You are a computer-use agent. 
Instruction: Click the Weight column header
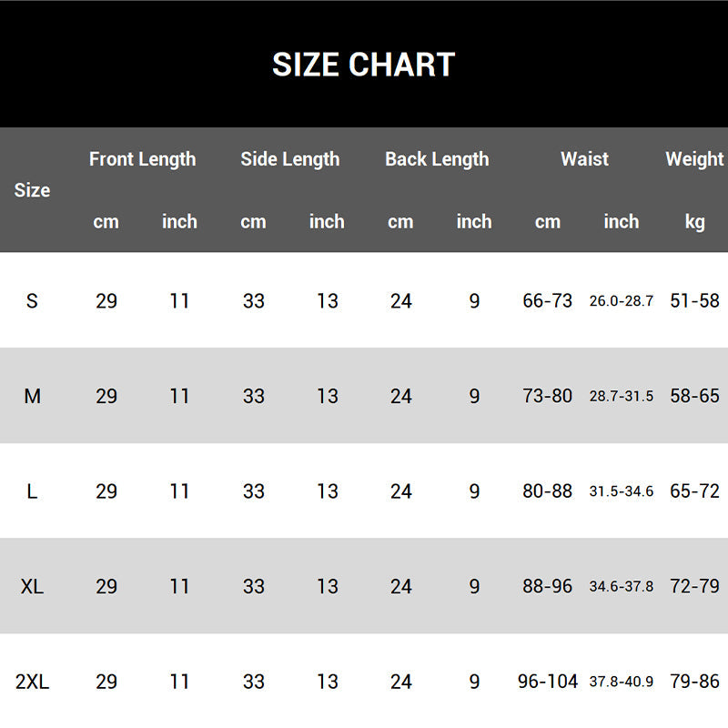694,159
